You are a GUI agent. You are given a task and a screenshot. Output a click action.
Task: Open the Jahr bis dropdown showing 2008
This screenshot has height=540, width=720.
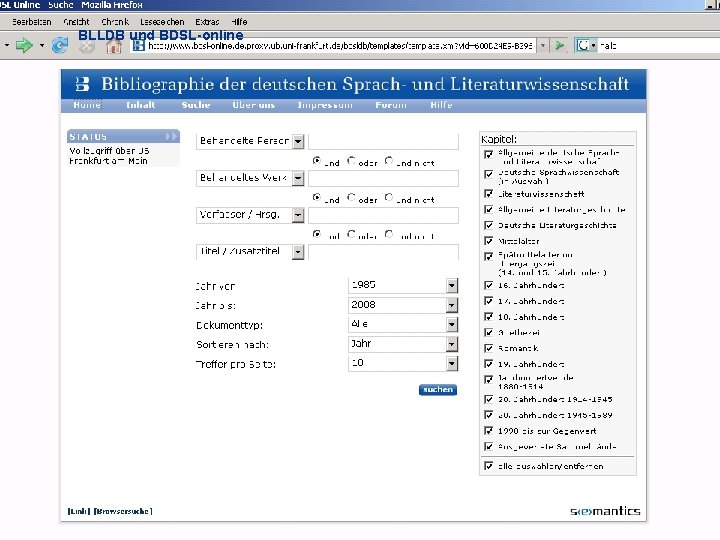coord(452,305)
